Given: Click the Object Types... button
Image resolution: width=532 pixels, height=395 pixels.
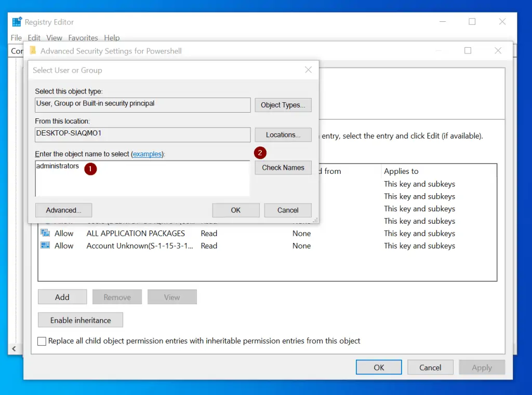Looking at the screenshot, I should coord(283,105).
